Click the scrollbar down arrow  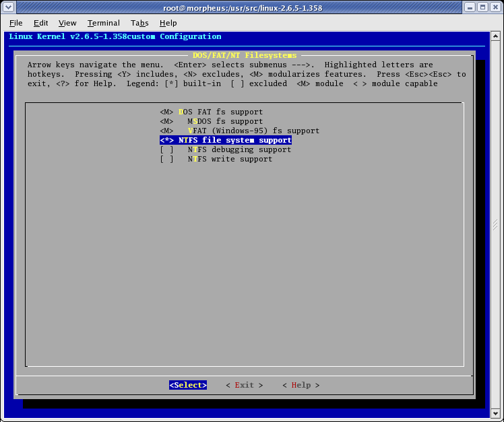tap(497, 412)
